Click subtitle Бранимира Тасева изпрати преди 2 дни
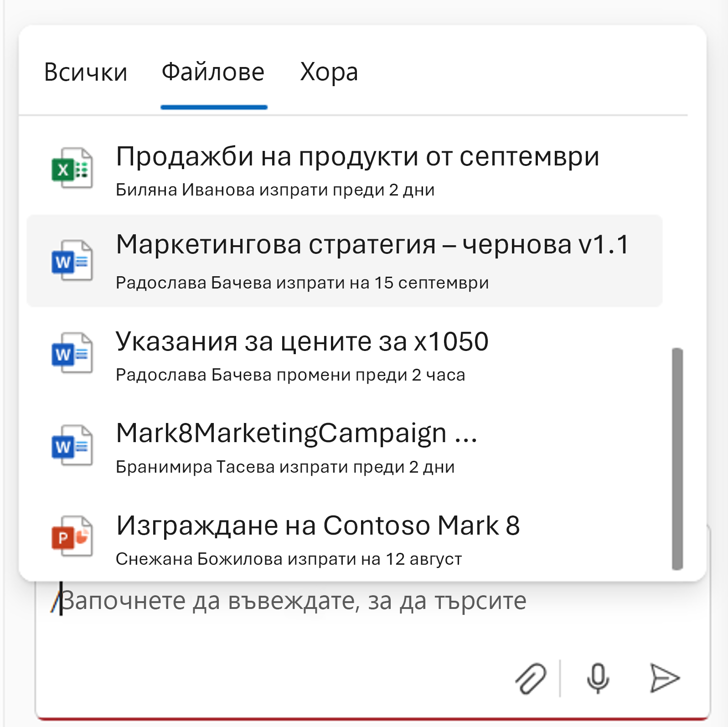 tap(285, 467)
